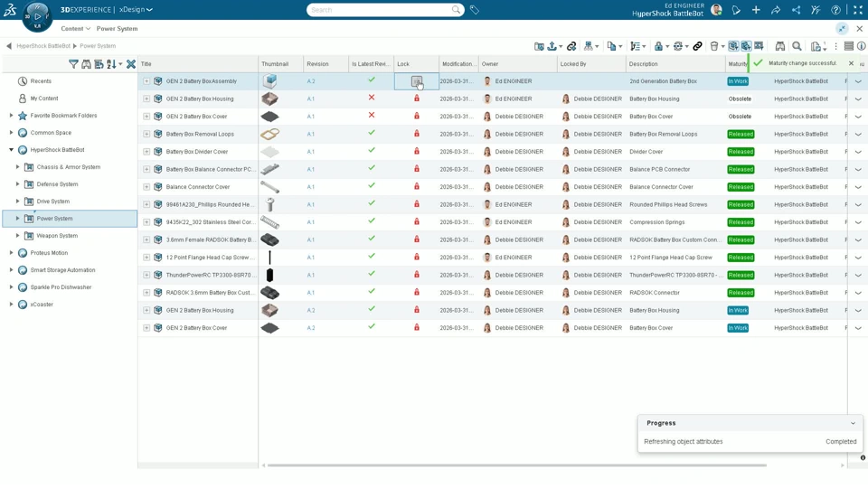Click the toolbar binoculars icon
The height and width of the screenshot is (488, 868).
tap(780, 46)
